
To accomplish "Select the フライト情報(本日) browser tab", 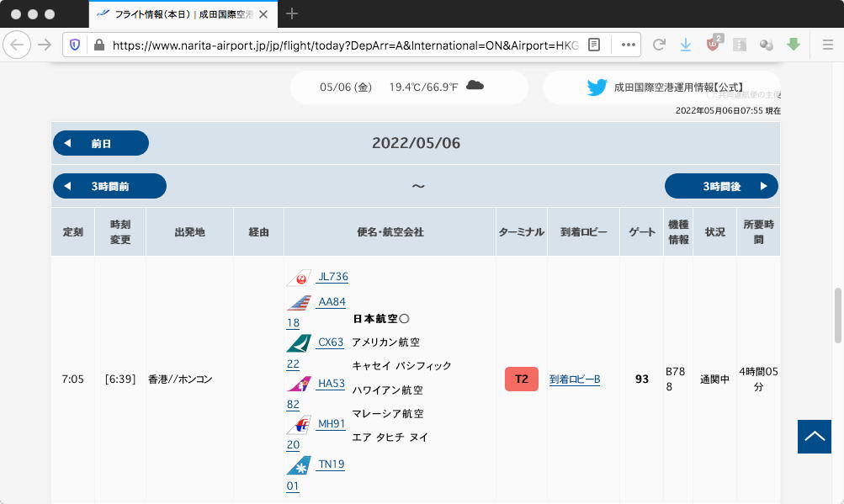I will point(183,14).
